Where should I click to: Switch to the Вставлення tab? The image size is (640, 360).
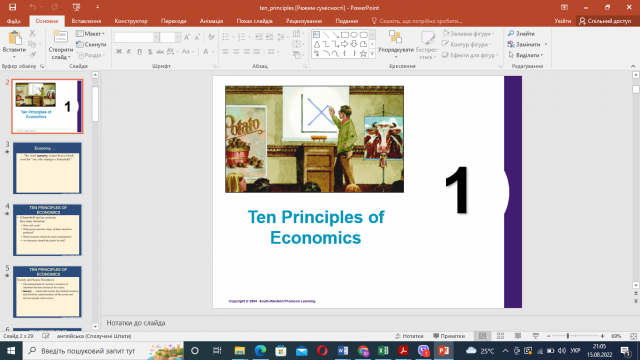[x=86, y=21]
